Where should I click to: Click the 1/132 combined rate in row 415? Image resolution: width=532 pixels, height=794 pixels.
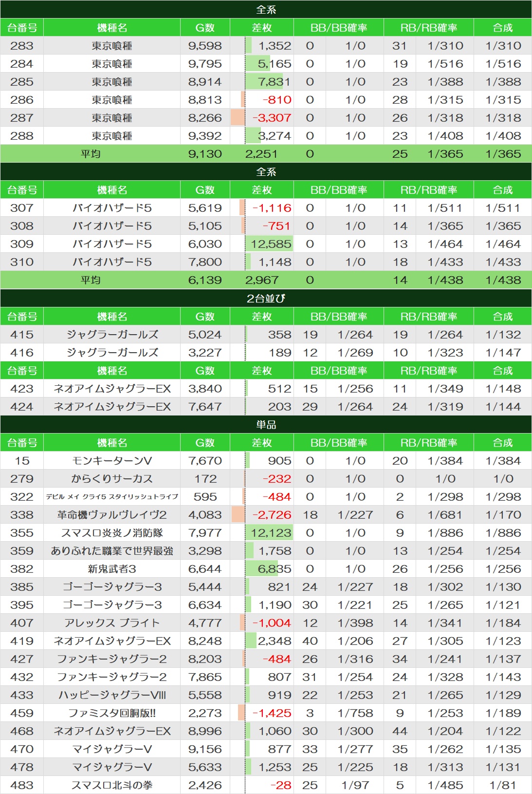tap(503, 335)
